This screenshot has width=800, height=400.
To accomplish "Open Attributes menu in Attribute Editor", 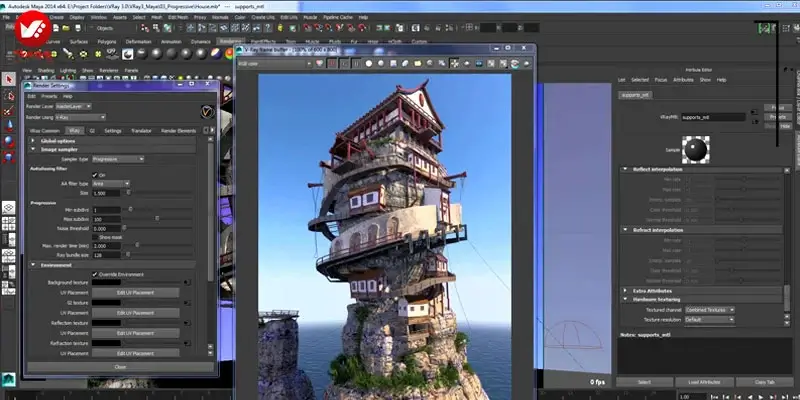I will pyautogui.click(x=683, y=80).
